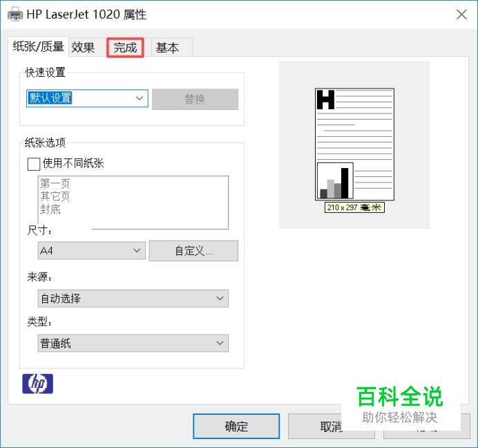478x448 pixels.
Task: Close the HP LaserJet 1020 properties dialog
Action: click(461, 15)
